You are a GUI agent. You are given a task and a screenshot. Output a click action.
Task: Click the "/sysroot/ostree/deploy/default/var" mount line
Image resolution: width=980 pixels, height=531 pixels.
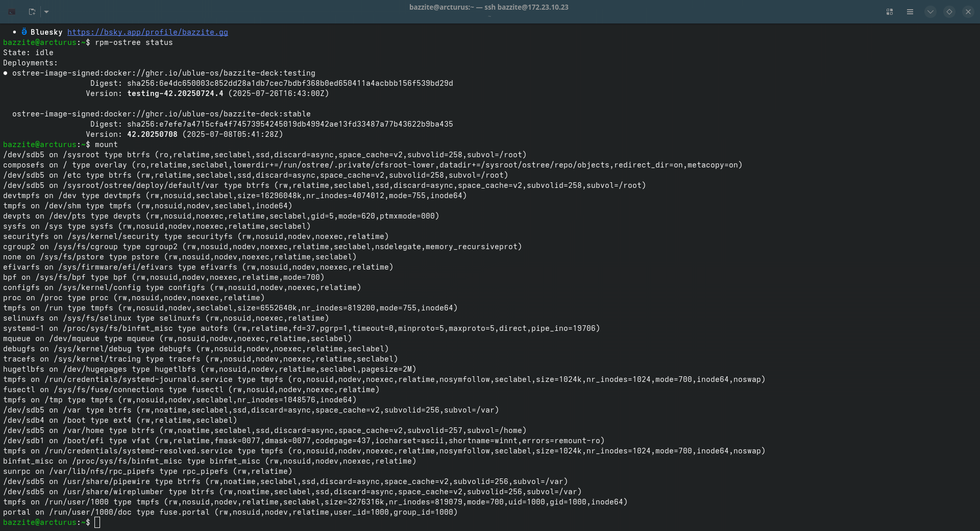(325, 185)
